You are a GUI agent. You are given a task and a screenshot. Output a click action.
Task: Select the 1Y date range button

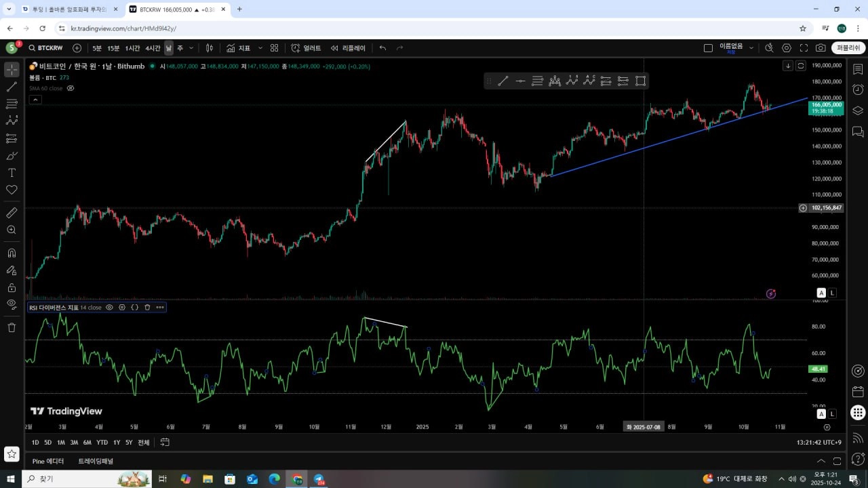[117, 443]
